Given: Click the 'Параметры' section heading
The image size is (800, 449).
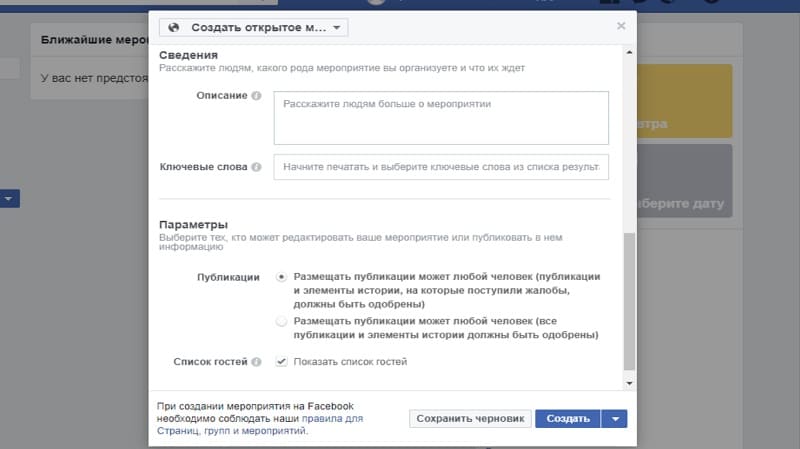Looking at the screenshot, I should tap(193, 224).
